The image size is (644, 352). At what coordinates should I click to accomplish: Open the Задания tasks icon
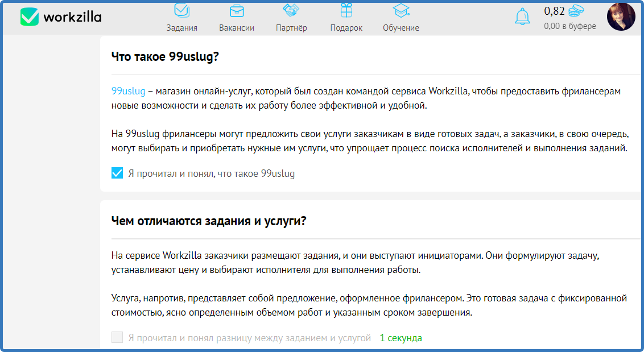pyautogui.click(x=182, y=10)
